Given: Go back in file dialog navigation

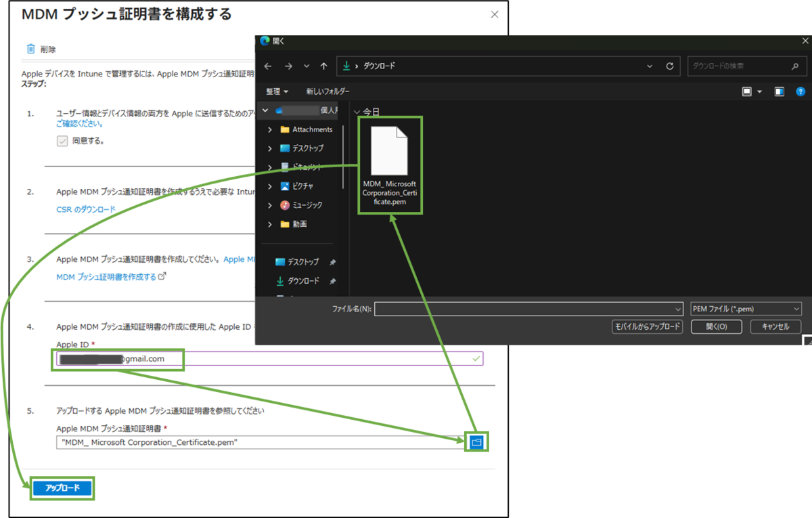Looking at the screenshot, I should 268,66.
